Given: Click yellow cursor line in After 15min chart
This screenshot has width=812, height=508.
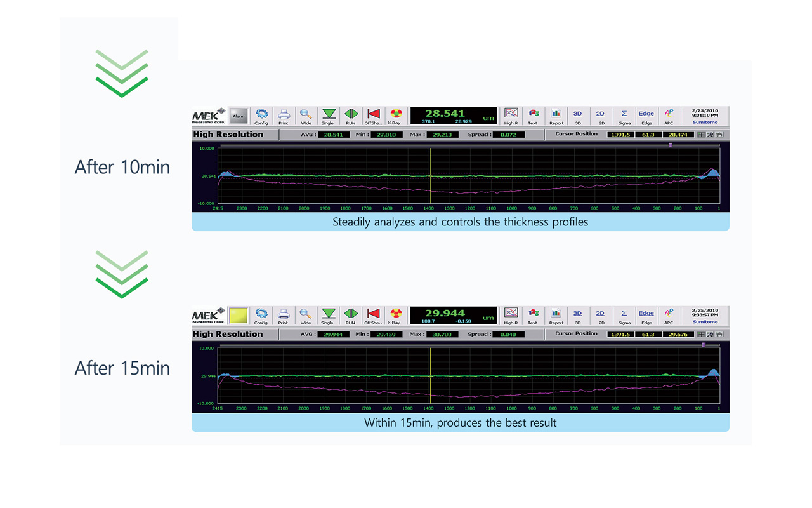Looking at the screenshot, I should (431, 376).
